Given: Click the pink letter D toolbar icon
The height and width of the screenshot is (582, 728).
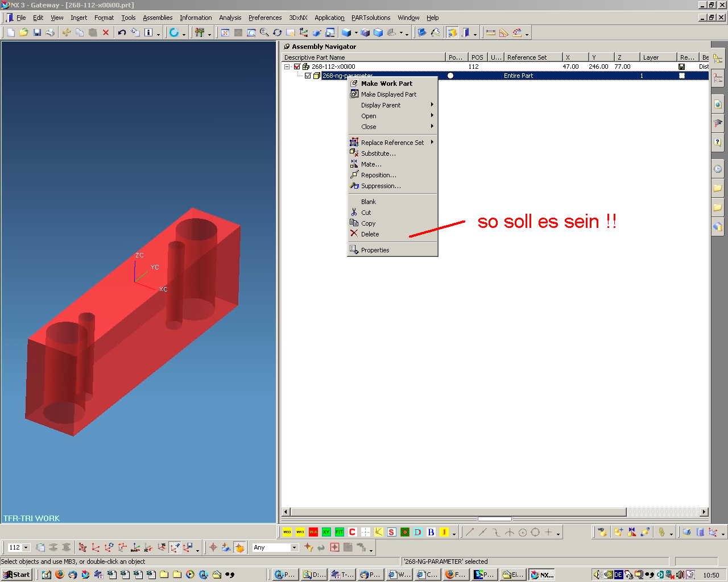Looking at the screenshot, I should pos(418,532).
